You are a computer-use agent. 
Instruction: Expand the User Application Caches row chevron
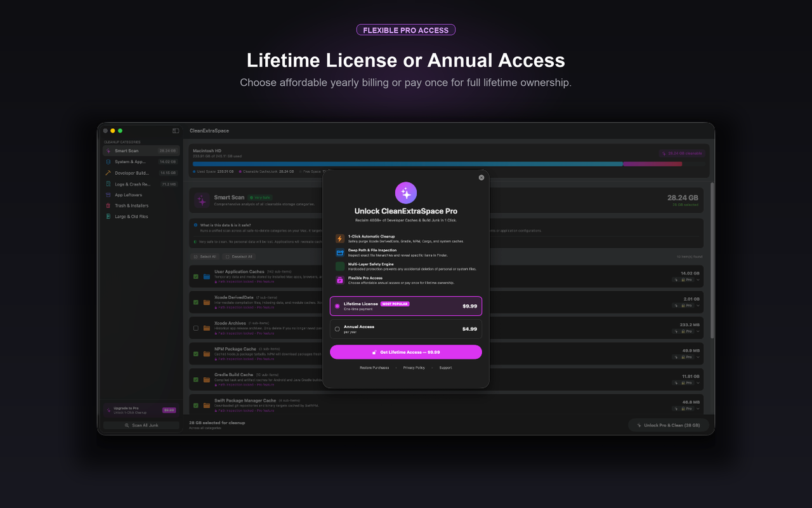pos(698,279)
